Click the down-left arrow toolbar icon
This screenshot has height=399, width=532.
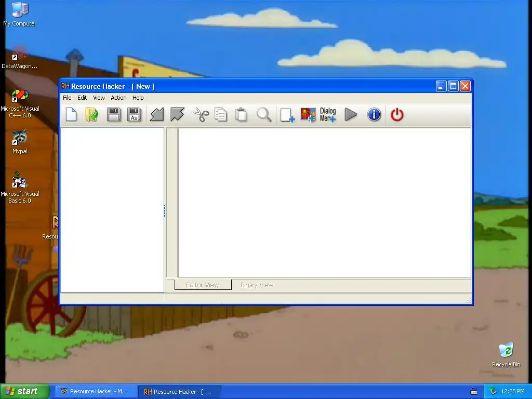[x=157, y=114]
